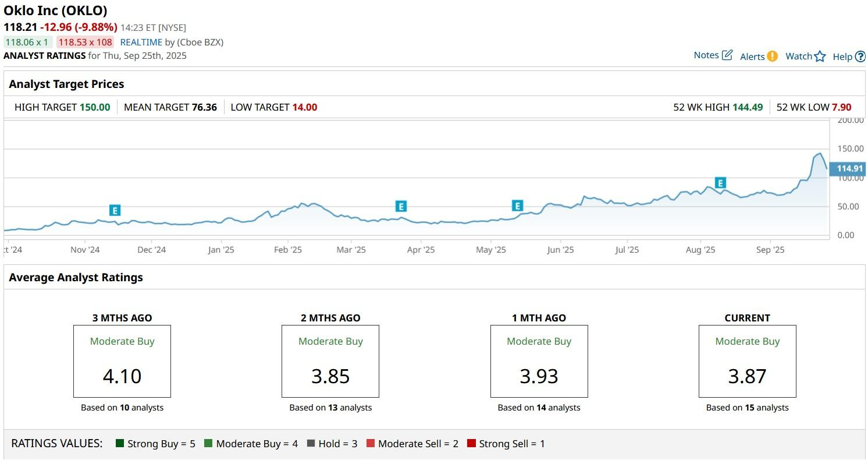Click the -12.96 (-9.88%) price change
Image resolution: width=868 pixels, height=460 pixels.
click(x=79, y=27)
